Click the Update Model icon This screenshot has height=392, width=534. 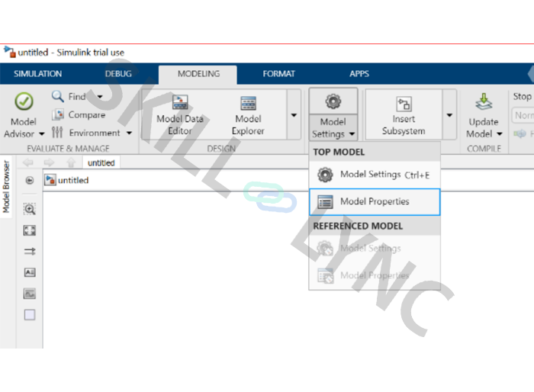tap(484, 103)
